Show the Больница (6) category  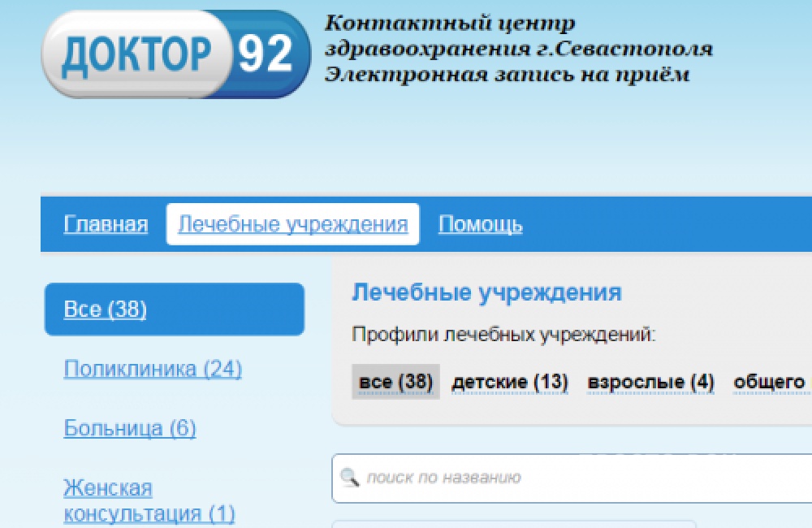pyautogui.click(x=129, y=428)
